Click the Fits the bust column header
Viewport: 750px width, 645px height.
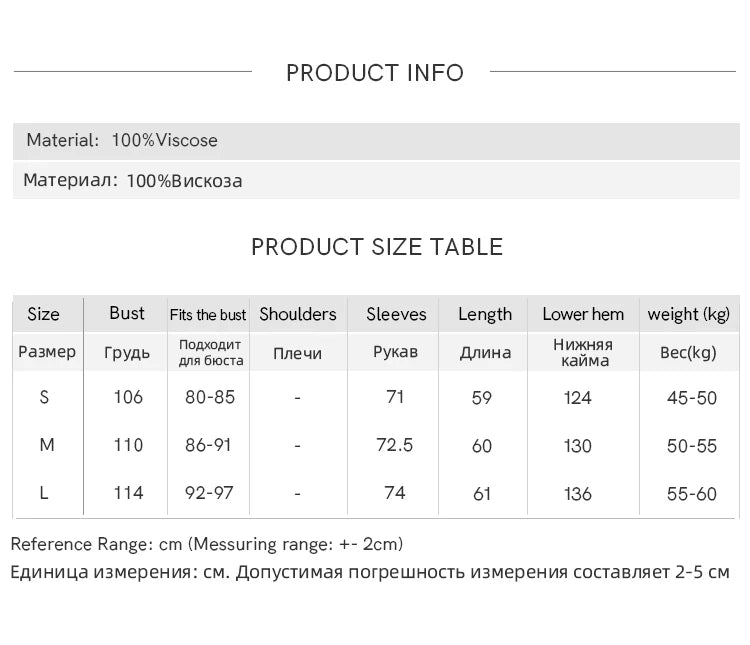point(208,315)
